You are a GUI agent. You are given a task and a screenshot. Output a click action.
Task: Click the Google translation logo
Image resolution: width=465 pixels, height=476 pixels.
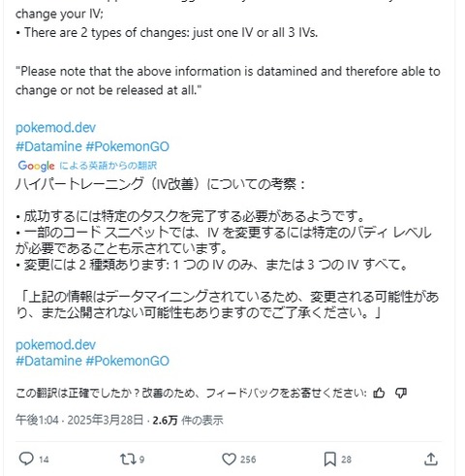coord(37,166)
